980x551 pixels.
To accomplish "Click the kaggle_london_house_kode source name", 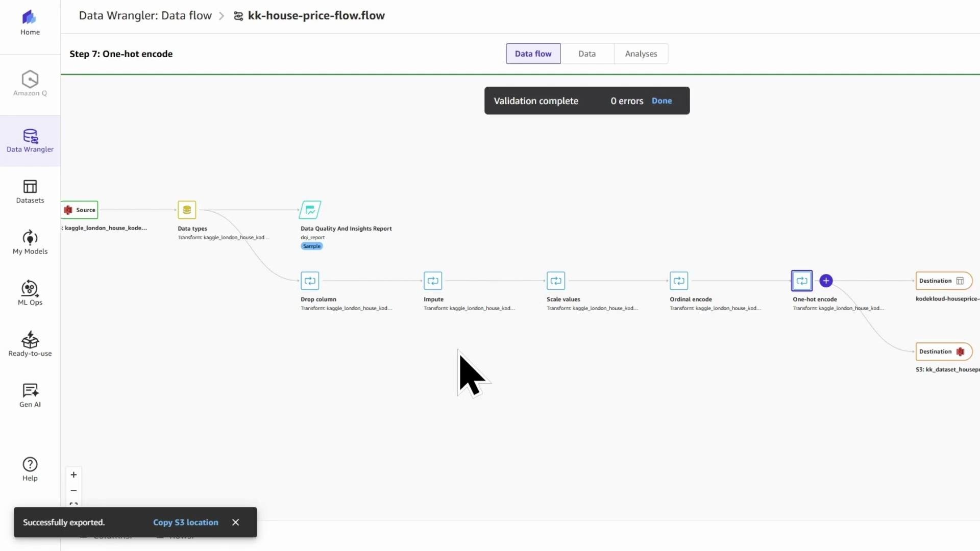I will [105, 228].
